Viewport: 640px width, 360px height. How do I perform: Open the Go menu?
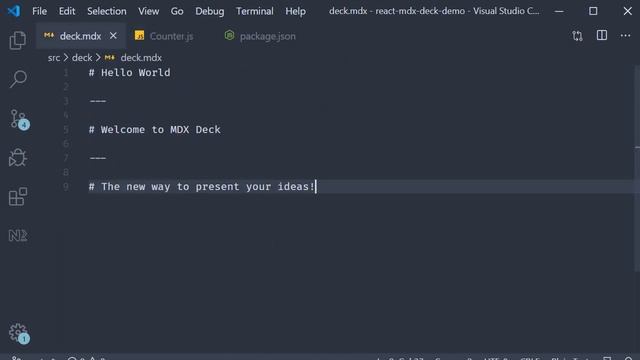point(177,11)
